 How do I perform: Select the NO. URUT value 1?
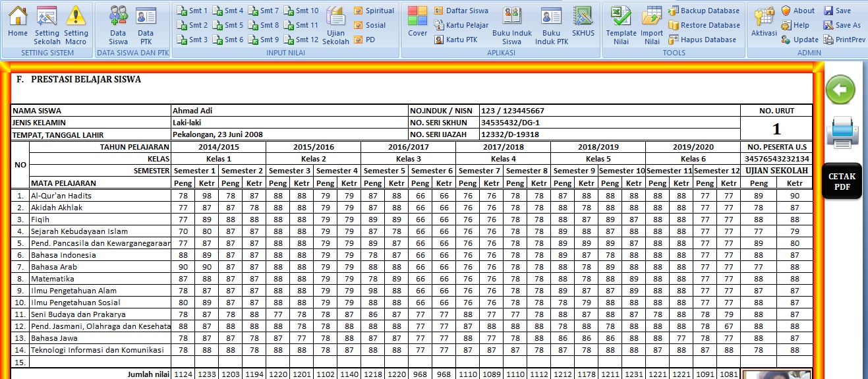point(776,129)
